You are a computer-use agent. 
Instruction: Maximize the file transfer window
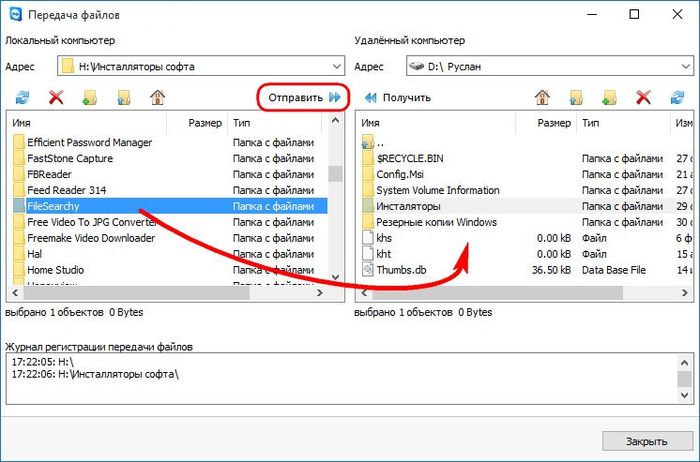(x=634, y=14)
